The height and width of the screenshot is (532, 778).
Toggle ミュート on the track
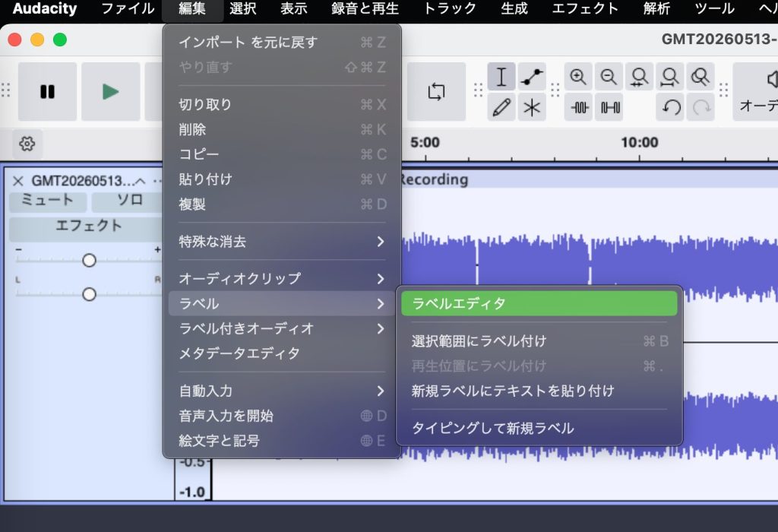pyautogui.click(x=48, y=201)
